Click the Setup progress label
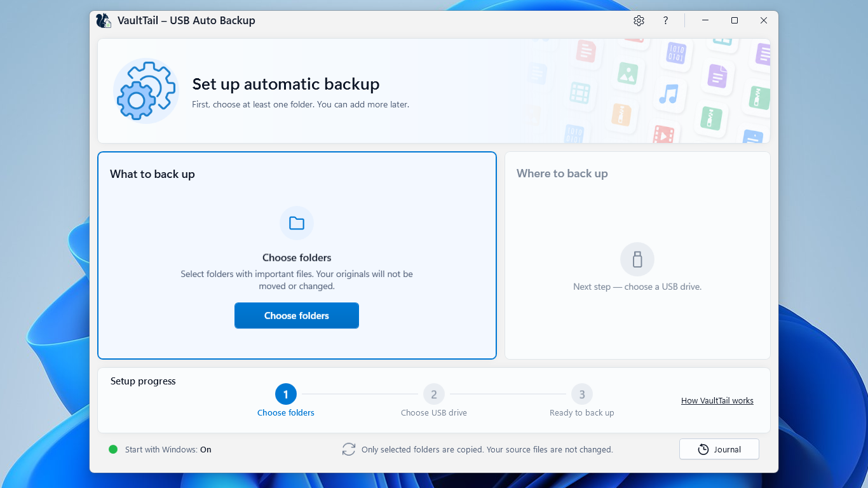868x488 pixels. pos(143,381)
